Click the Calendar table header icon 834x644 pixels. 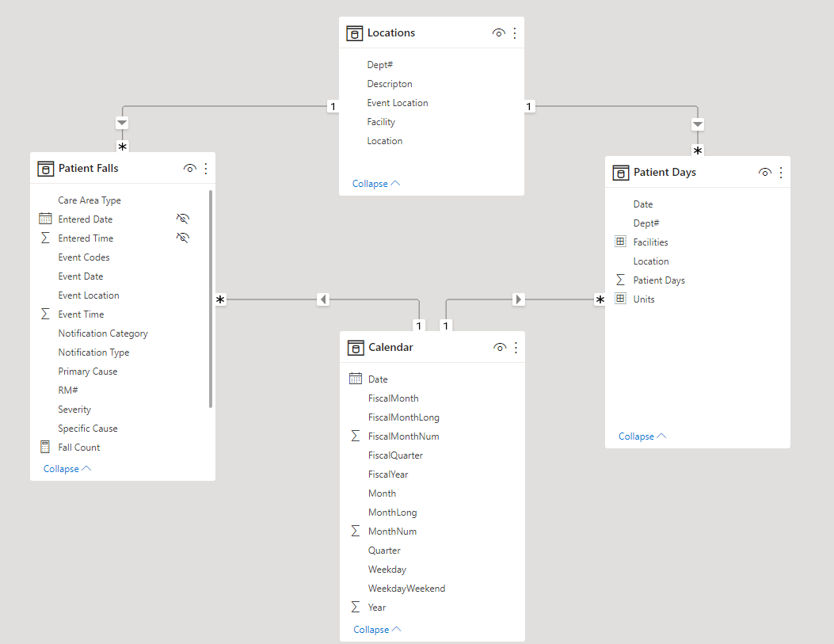click(x=356, y=348)
